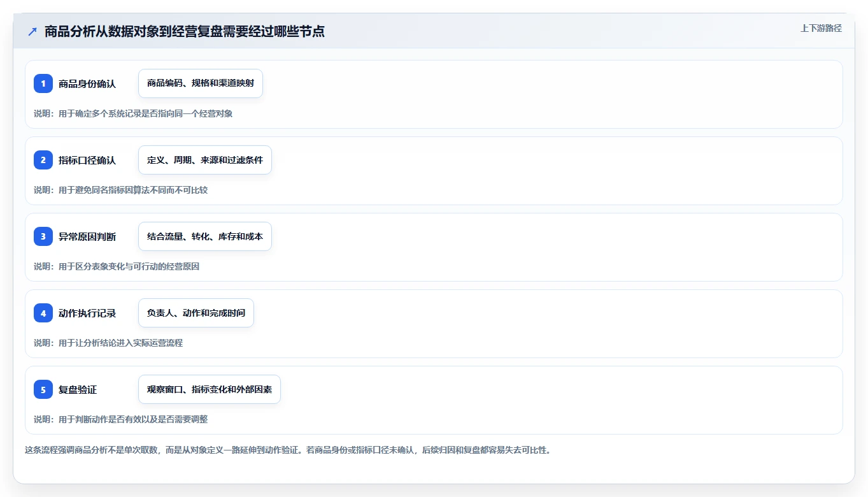This screenshot has width=868, height=497.
Task: Click the step 4 number badge
Action: 43,313
